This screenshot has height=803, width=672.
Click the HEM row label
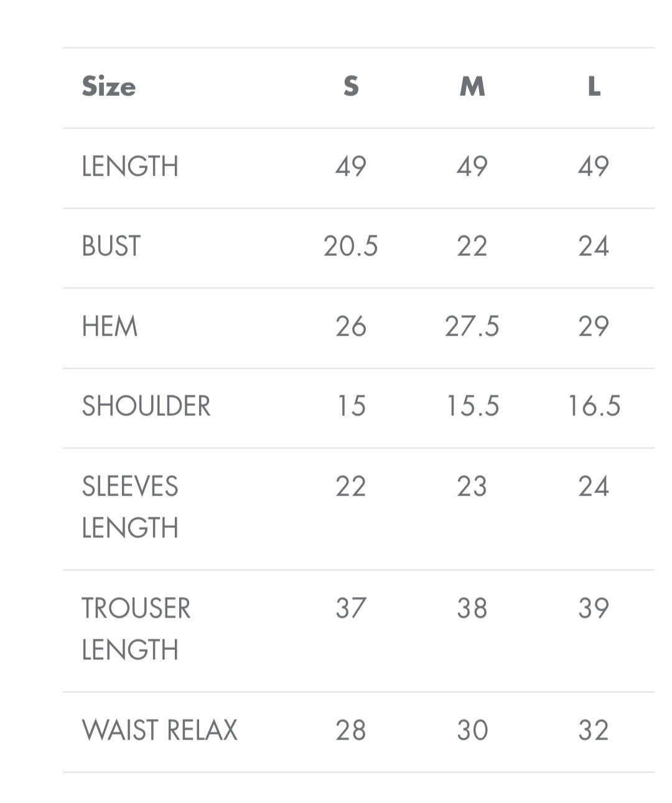coord(110,327)
